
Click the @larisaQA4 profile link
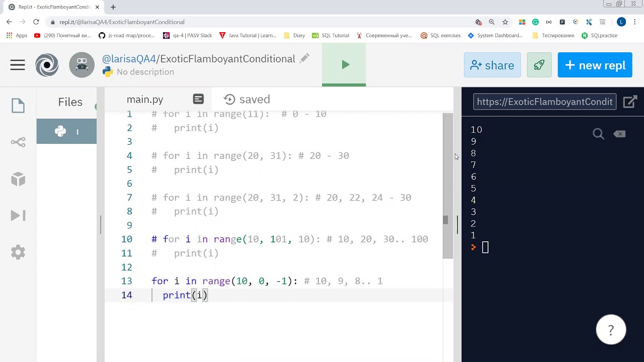click(129, 59)
